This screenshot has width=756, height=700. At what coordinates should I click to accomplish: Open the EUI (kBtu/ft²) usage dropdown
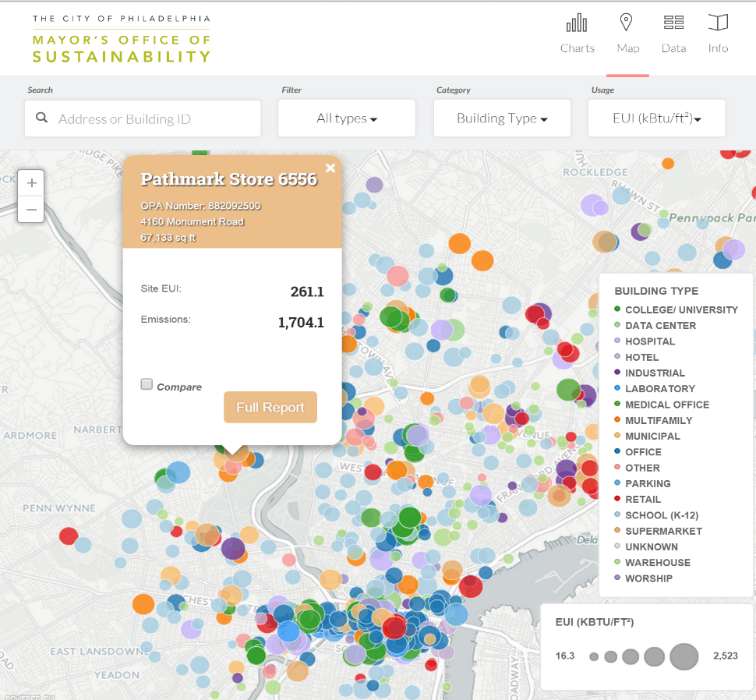[657, 118]
